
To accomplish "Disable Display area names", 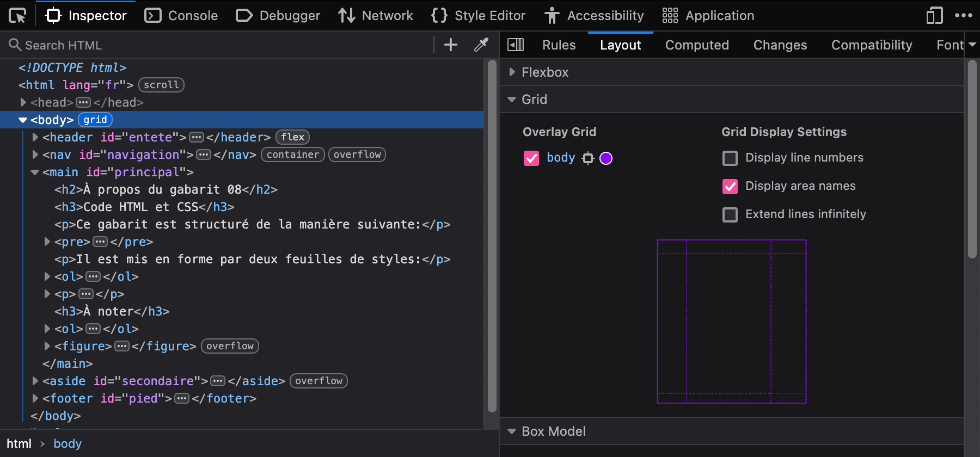I will point(730,187).
